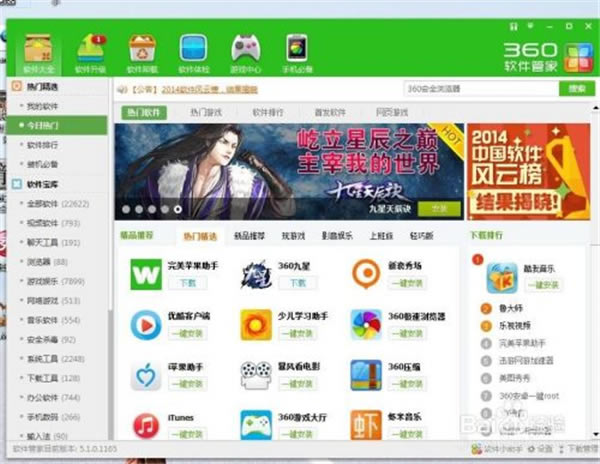Click the green install button on game banner
Image resolution: width=600 pixels, height=464 pixels.
click(439, 208)
